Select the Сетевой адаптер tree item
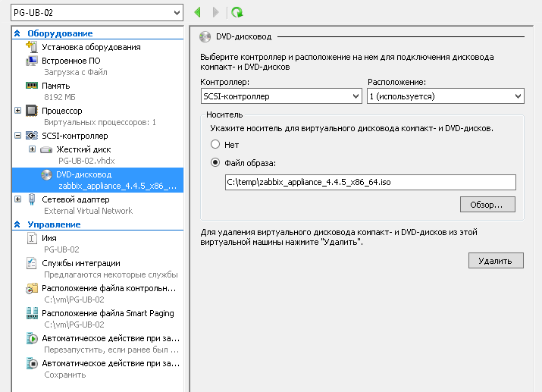The width and height of the screenshot is (542, 392). click(76, 199)
